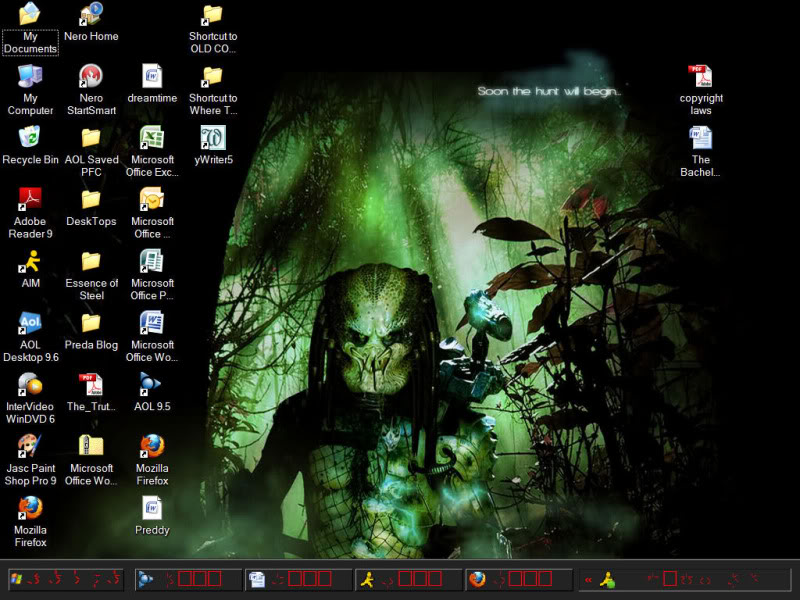Expand hidden system tray icons

pyautogui.click(x=588, y=580)
